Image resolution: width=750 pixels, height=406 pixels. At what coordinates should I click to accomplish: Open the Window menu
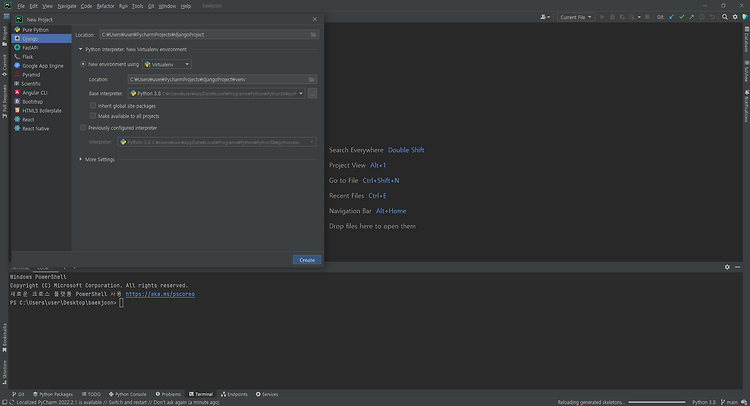coord(167,6)
